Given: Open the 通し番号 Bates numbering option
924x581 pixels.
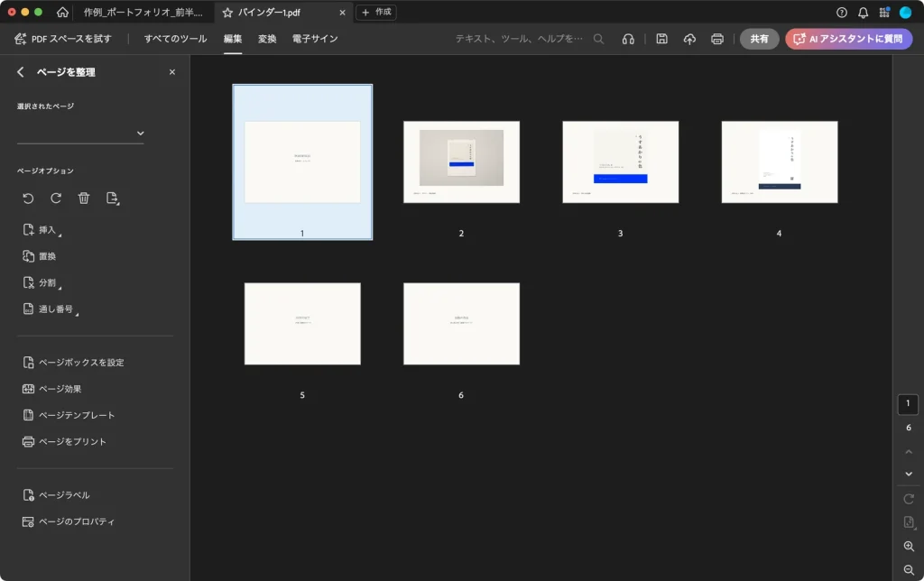Looking at the screenshot, I should pos(51,309).
